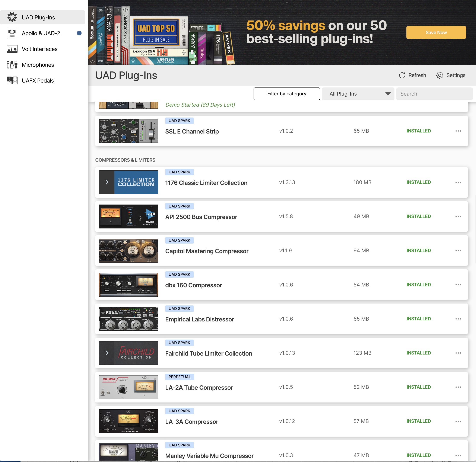Click the Empirical Labs Distressor thumbnail
Image resolution: width=476 pixels, height=462 pixels.
coord(128,319)
